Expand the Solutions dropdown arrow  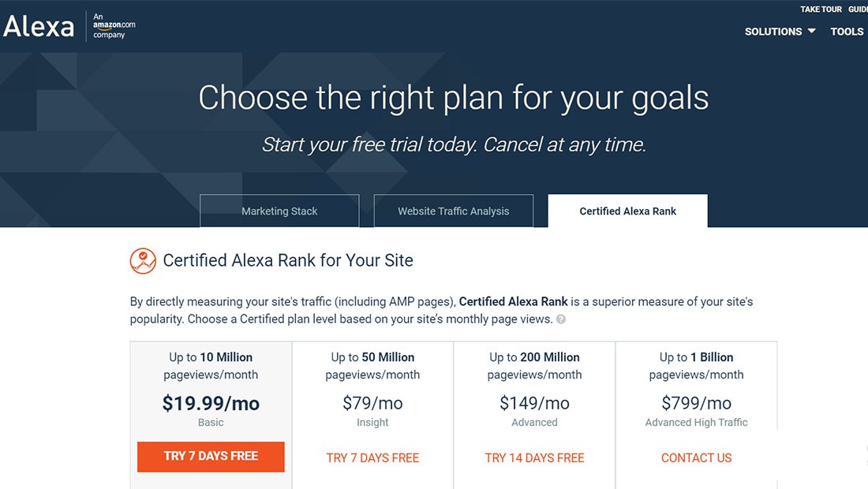[811, 32]
